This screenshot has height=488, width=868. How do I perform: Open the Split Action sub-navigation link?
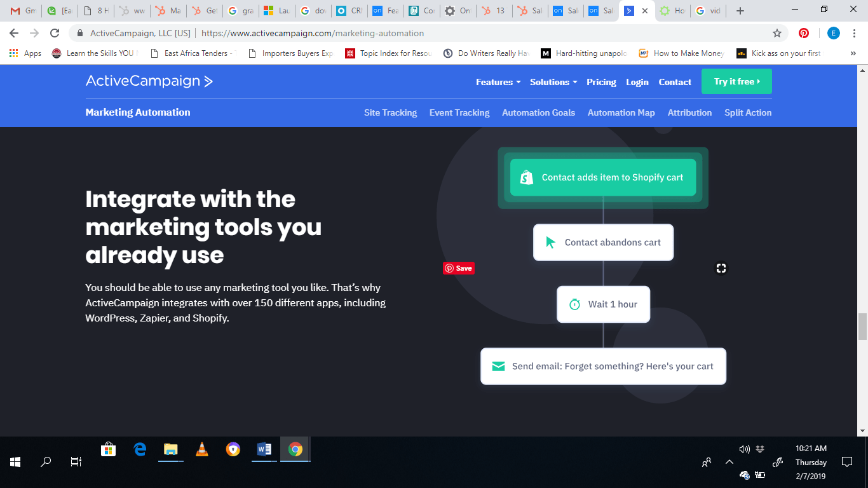click(748, 112)
